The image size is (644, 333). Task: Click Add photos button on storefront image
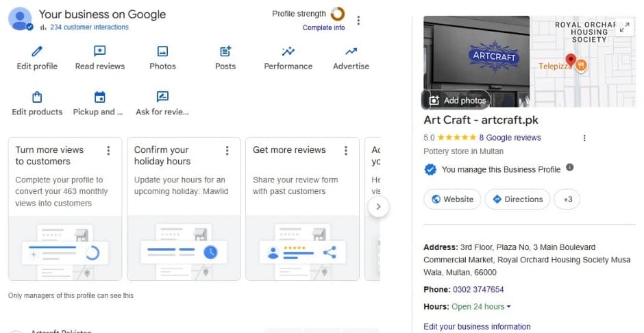click(456, 100)
